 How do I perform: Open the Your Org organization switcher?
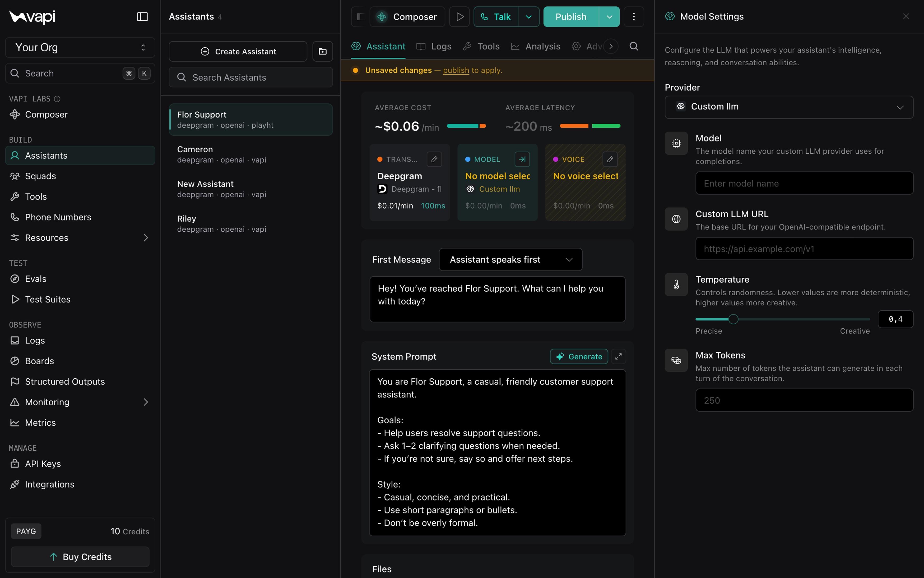pos(80,47)
